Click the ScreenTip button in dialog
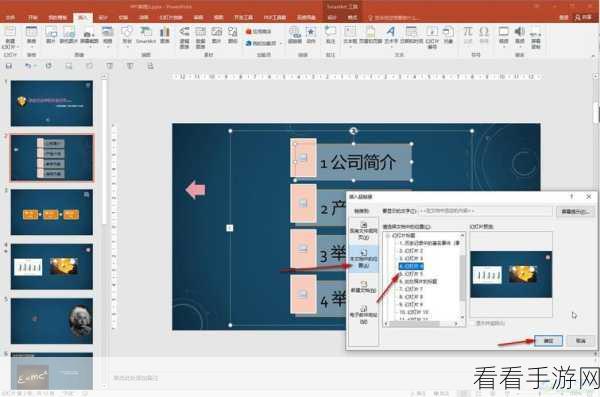The height and width of the screenshot is (397, 600). click(x=576, y=211)
